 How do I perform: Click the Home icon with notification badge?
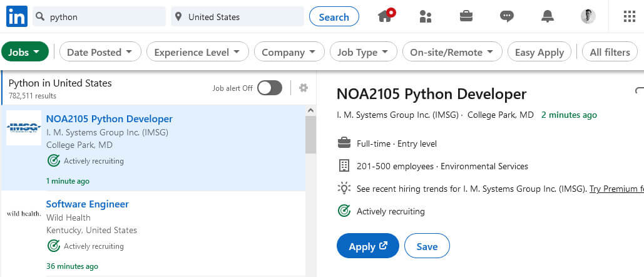coord(386,16)
